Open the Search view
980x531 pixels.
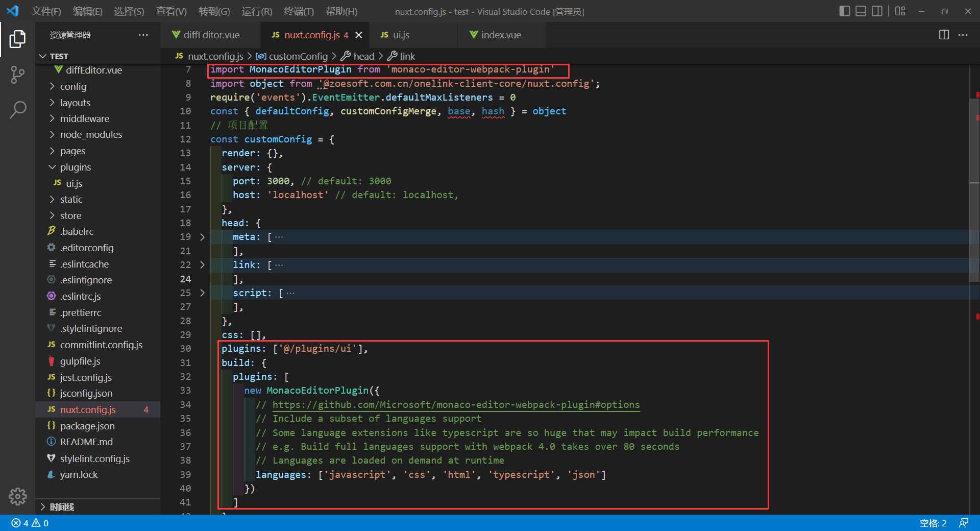tap(17, 109)
